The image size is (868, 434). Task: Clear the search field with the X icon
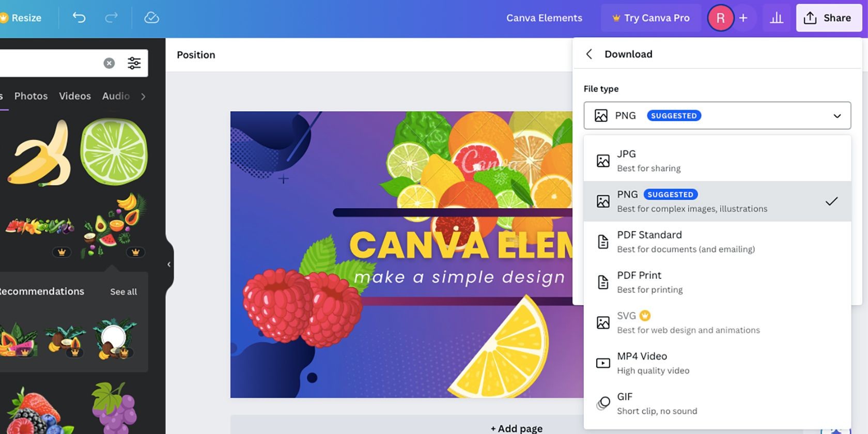[x=109, y=63]
